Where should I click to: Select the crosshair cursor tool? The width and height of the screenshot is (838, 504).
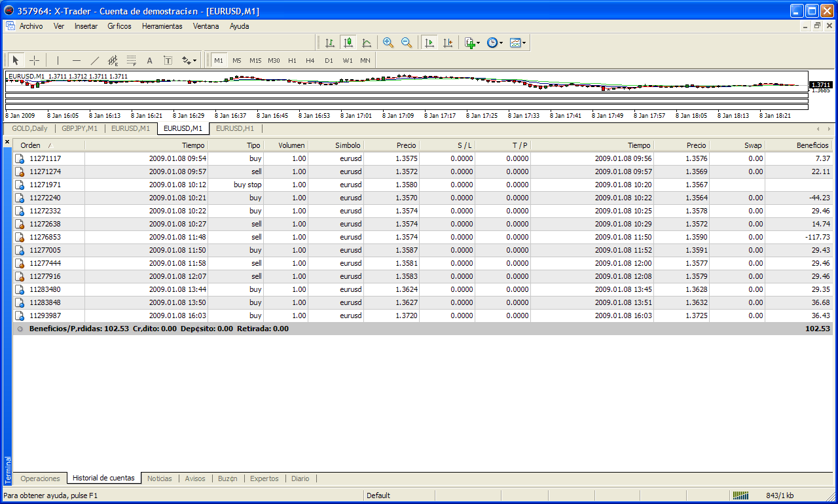(35, 60)
